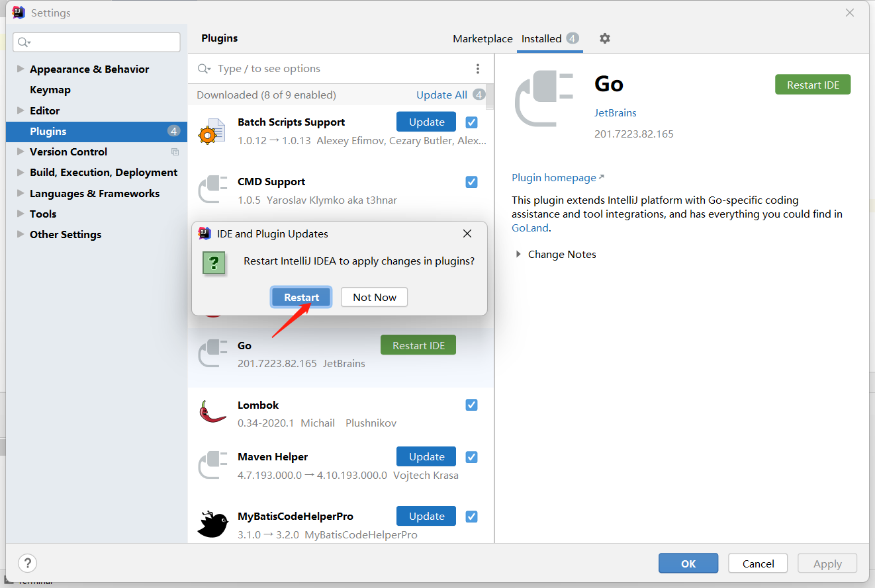Click the help question mark button
This screenshot has height=588, width=875.
(x=27, y=564)
